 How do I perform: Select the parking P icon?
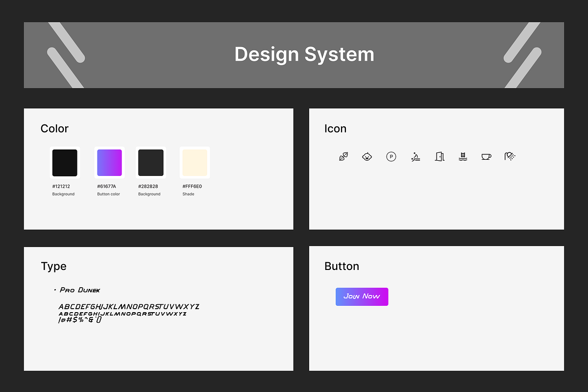pos(391,157)
